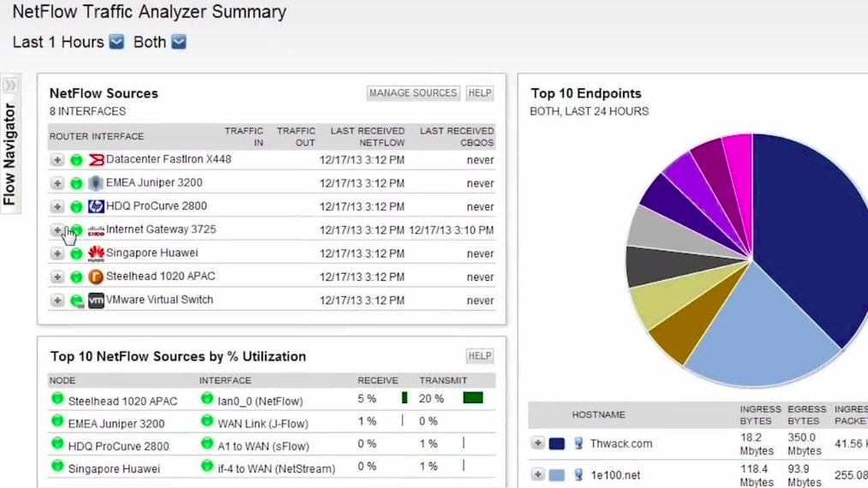868x488 pixels.
Task: Click the Receive column header
Action: point(378,380)
